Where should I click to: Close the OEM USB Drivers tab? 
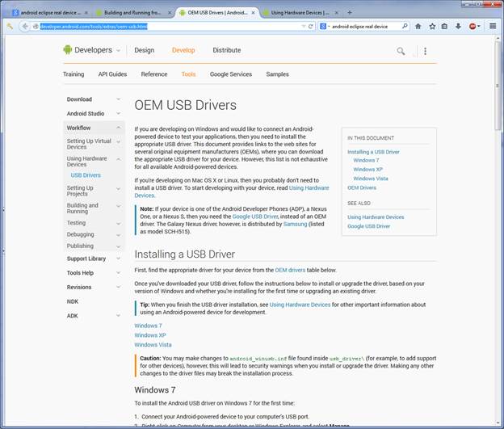coord(253,13)
